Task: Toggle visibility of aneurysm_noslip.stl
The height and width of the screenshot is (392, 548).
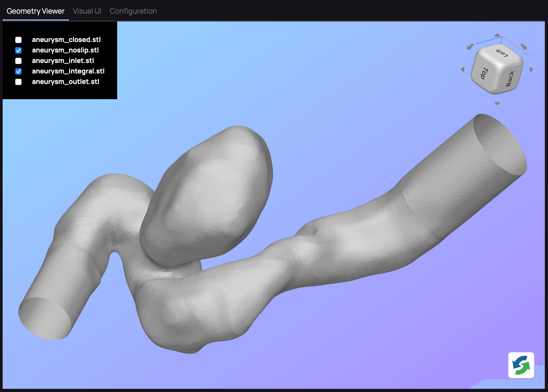Action: (19, 50)
